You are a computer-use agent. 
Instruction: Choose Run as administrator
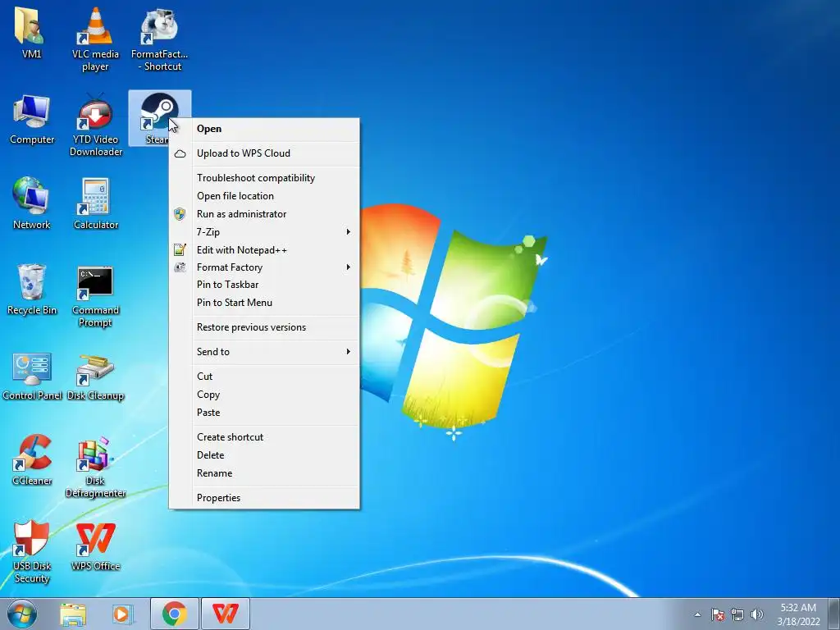coord(265,214)
